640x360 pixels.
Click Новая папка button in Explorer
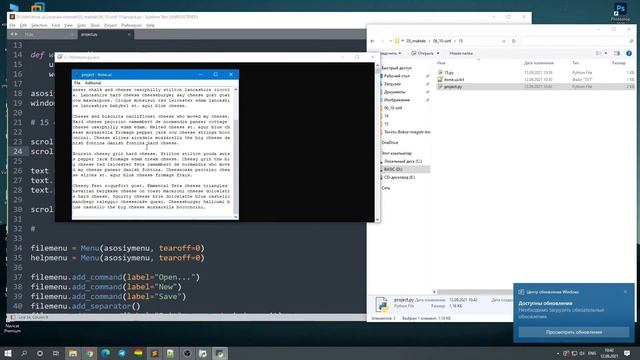(461, 53)
